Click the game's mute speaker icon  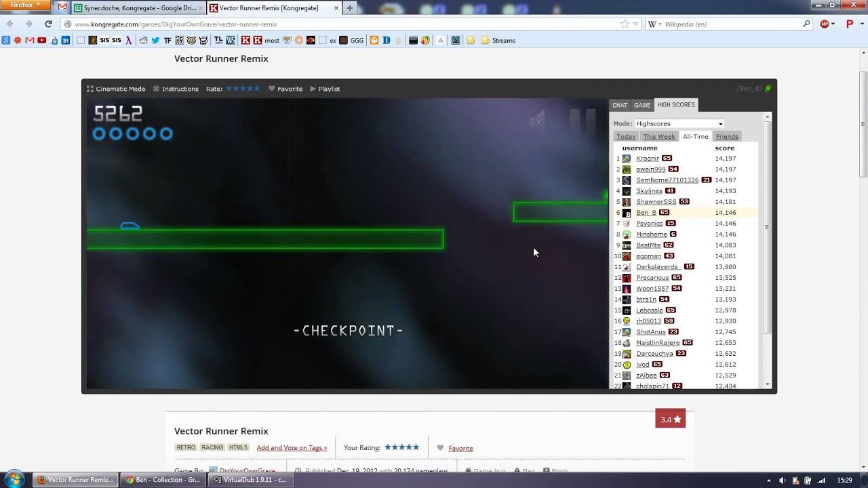pos(536,121)
